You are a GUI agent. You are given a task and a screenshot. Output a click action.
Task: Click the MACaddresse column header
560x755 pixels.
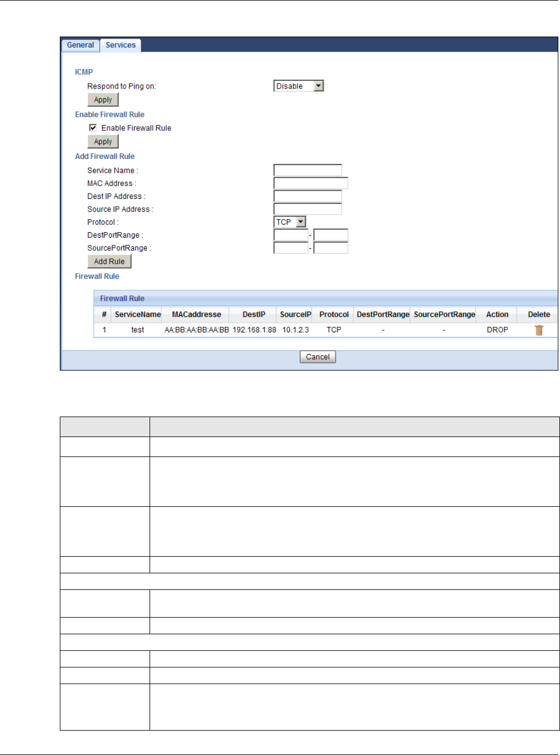(x=196, y=315)
